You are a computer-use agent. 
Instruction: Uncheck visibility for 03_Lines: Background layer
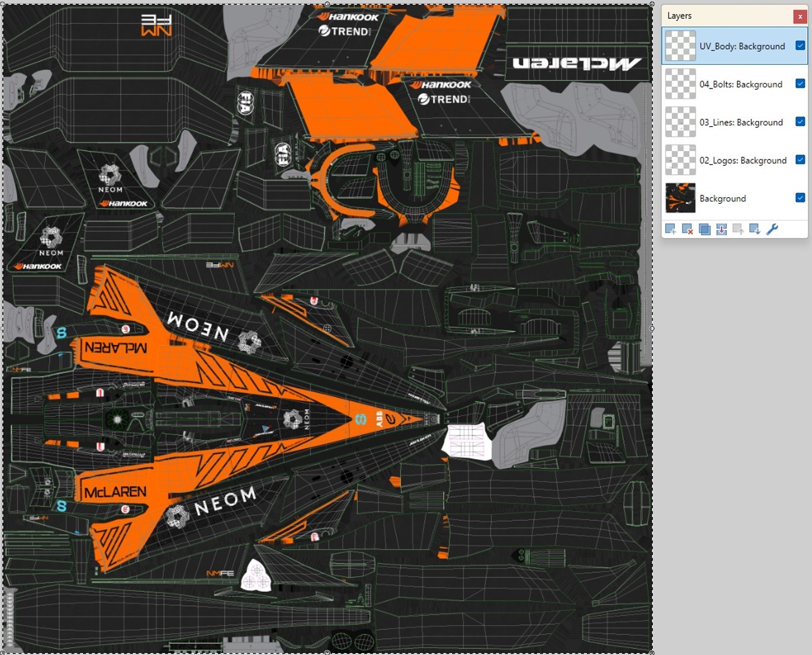800,122
